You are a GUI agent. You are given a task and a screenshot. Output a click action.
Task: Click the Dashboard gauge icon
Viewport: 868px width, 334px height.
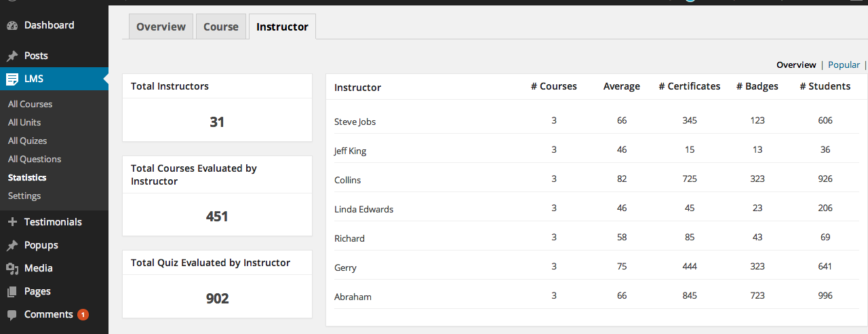pyautogui.click(x=12, y=26)
